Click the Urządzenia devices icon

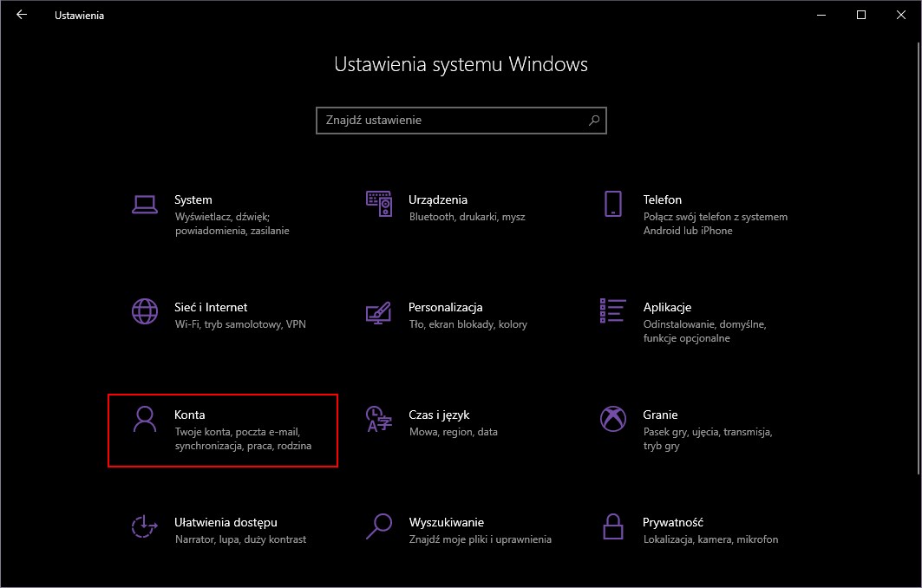coord(379,204)
